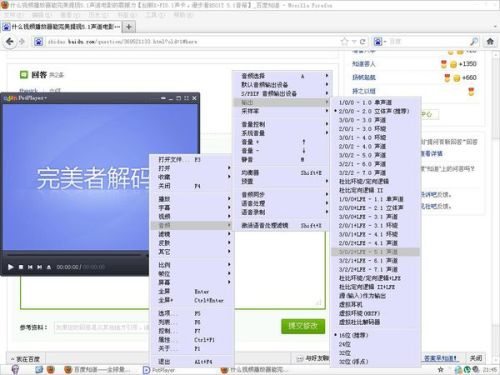Skip to next track in PotPlayer
The image size is (500, 375).
coord(40,267)
